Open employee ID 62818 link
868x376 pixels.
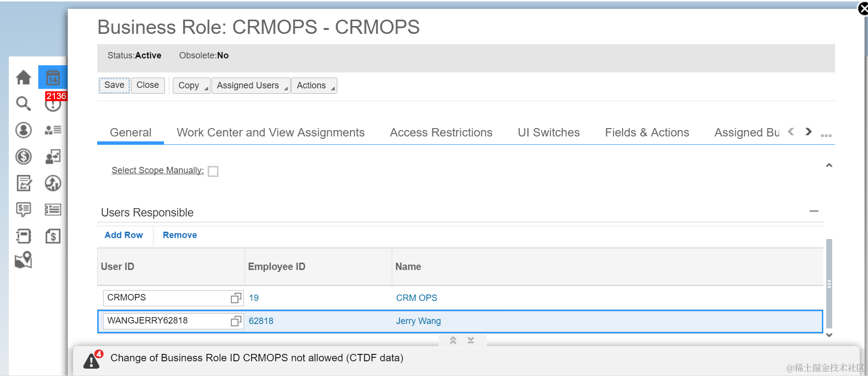tap(261, 321)
